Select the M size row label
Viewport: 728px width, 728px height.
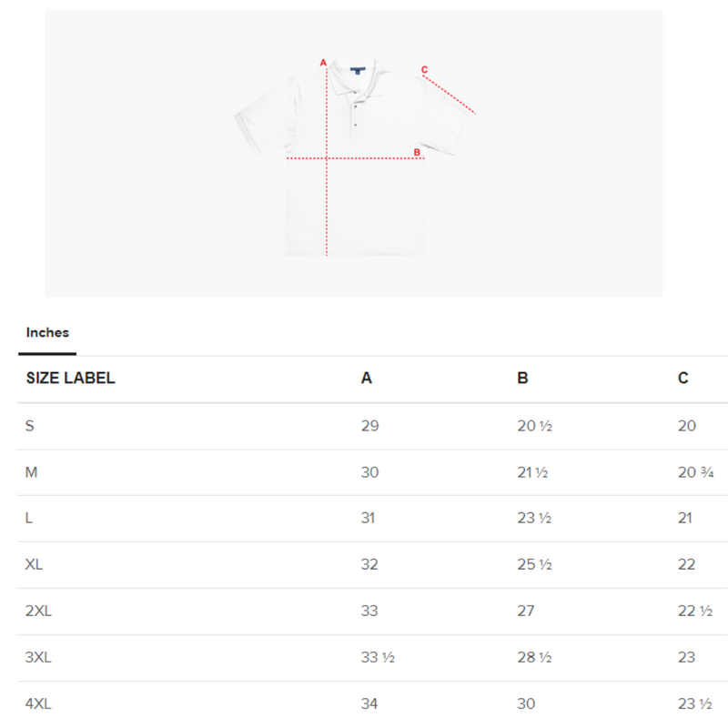coord(31,472)
